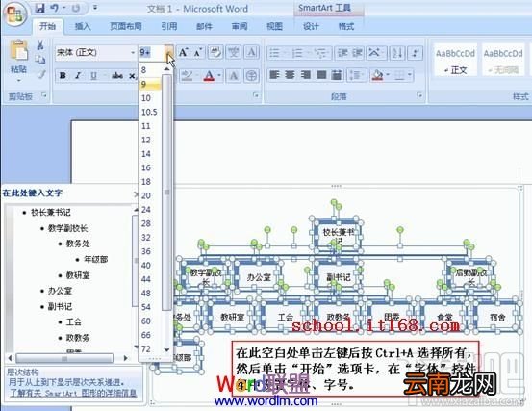Open line spacing options
Image resolution: width=532 pixels, height=411 pixels.
point(356,75)
